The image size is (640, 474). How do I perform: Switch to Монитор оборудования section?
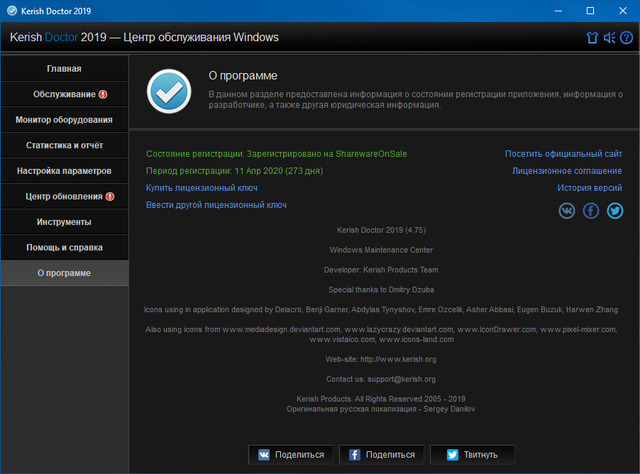pos(64,120)
